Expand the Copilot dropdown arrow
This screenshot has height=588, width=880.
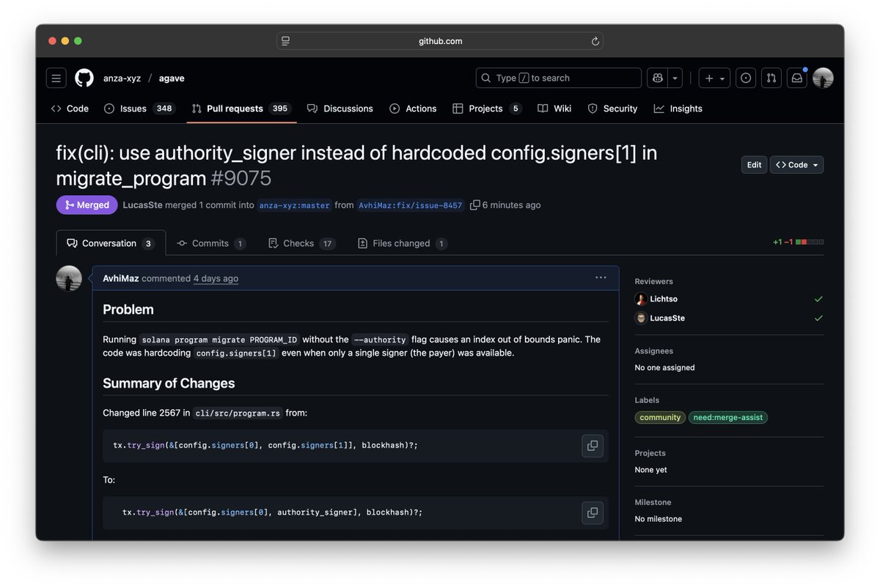[675, 78]
